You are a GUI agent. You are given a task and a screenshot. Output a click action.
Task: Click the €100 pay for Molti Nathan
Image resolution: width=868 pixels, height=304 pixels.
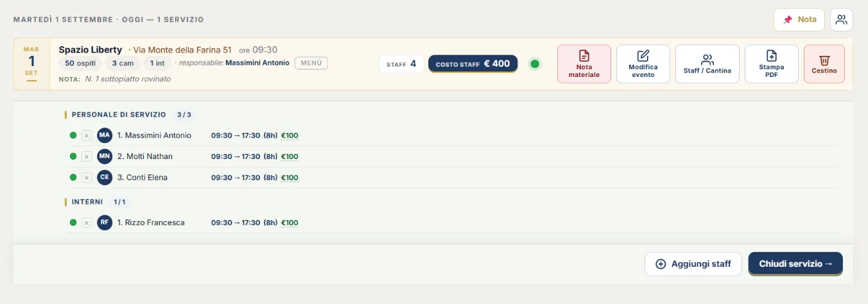click(290, 156)
